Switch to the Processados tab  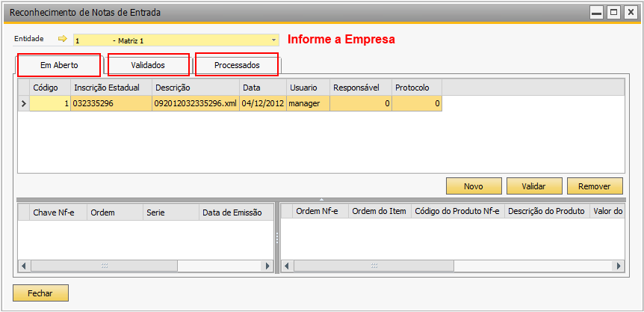pyautogui.click(x=237, y=65)
